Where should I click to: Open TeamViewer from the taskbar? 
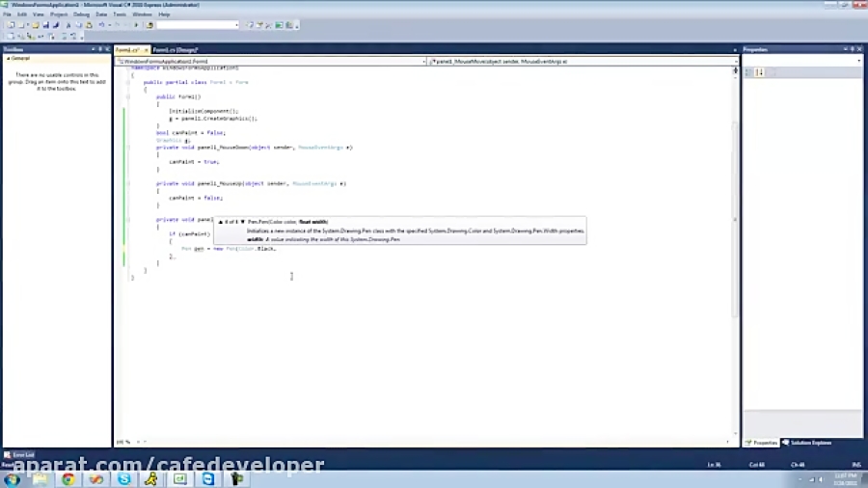[x=208, y=479]
